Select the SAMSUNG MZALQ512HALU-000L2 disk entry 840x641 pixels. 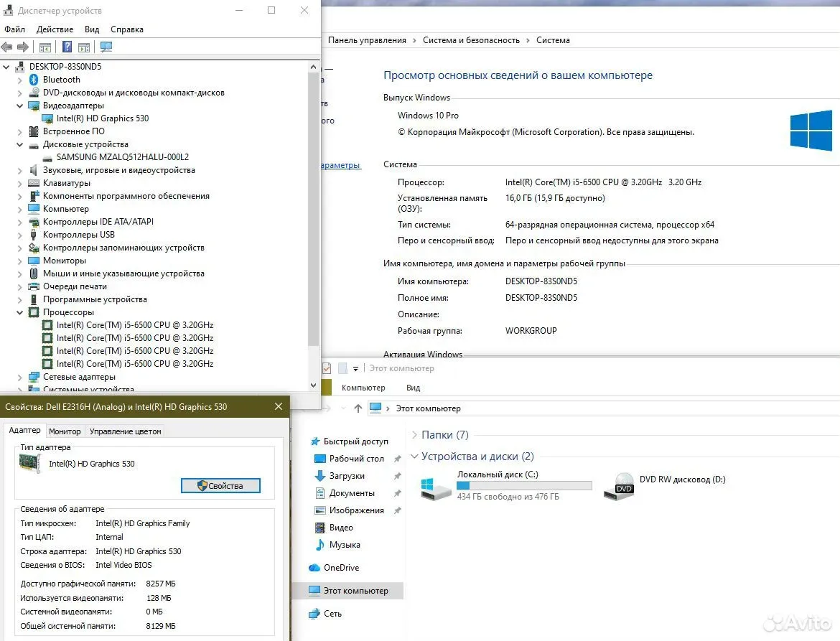123,157
